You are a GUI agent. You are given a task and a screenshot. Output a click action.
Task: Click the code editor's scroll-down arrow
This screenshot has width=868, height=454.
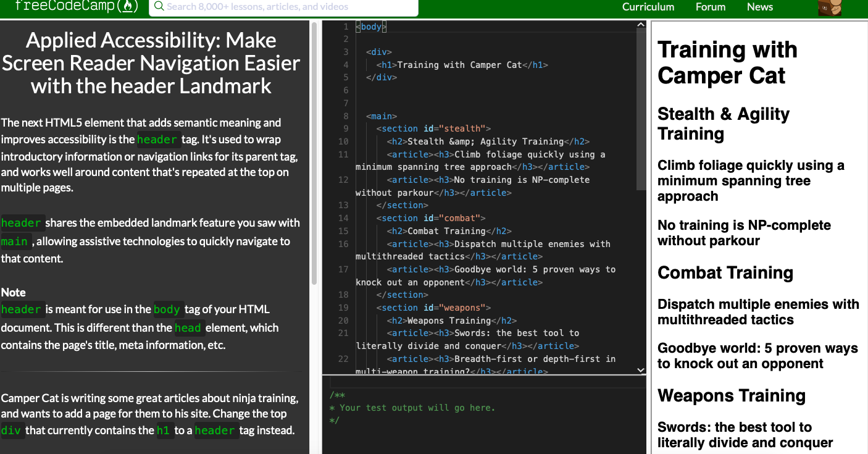[641, 369]
